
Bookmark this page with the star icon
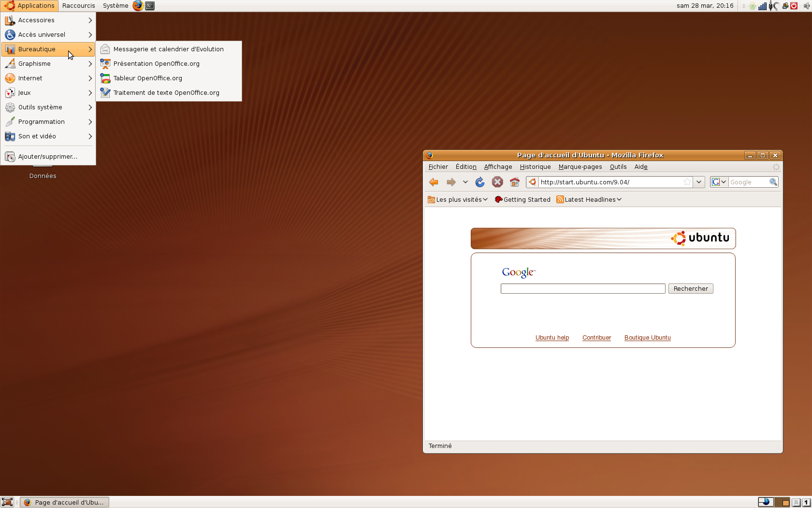coord(687,182)
